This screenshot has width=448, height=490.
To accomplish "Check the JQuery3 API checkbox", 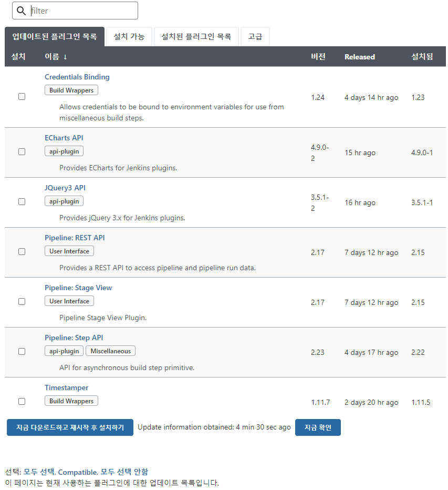I will 22,202.
